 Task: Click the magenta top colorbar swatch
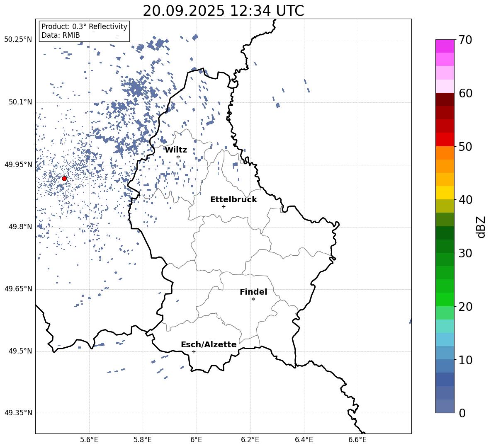(x=445, y=46)
